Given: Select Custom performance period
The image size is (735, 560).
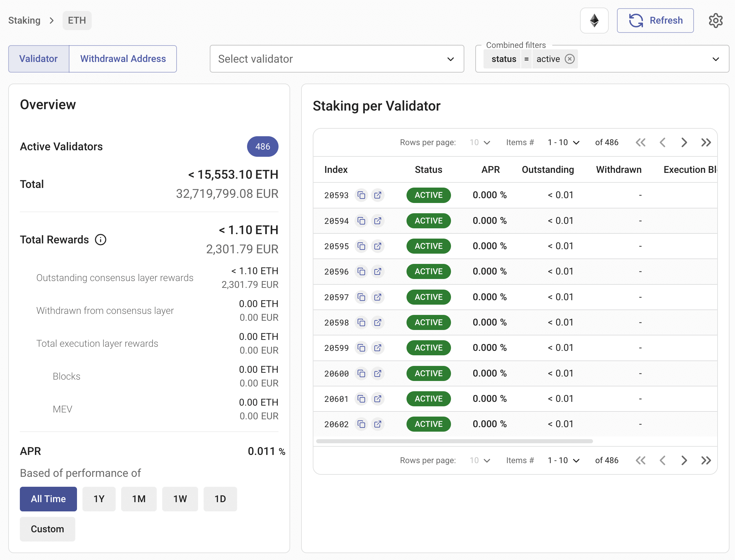Looking at the screenshot, I should (x=48, y=529).
